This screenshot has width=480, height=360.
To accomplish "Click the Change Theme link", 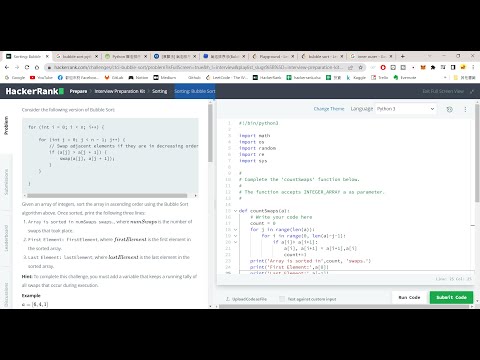I will click(329, 109).
